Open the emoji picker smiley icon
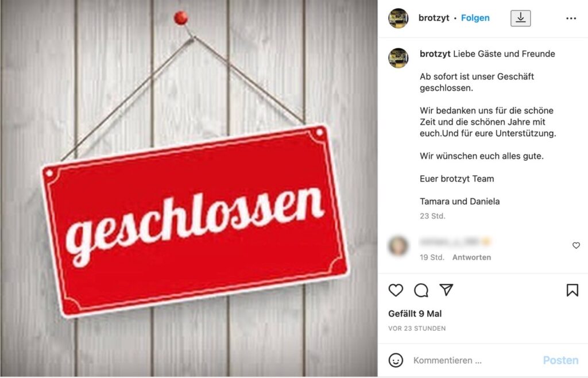 point(396,360)
